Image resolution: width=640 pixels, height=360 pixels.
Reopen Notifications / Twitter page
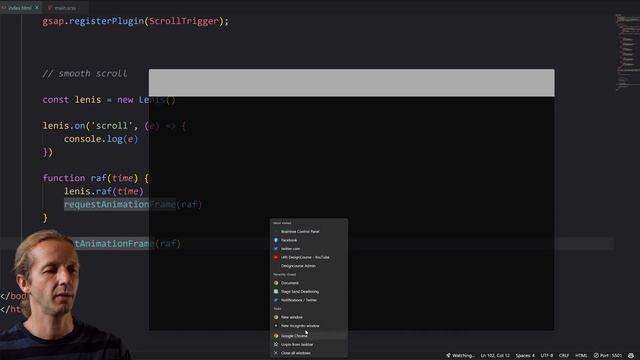(299, 300)
